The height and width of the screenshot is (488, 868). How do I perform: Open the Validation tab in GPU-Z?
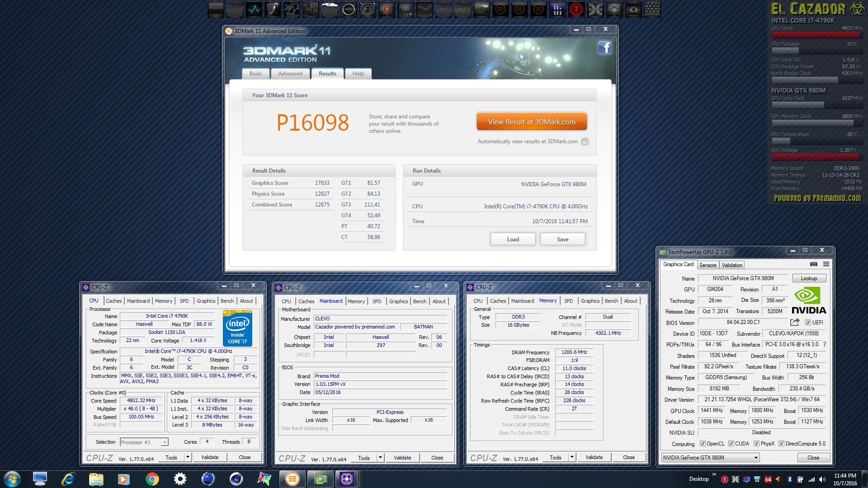point(732,265)
